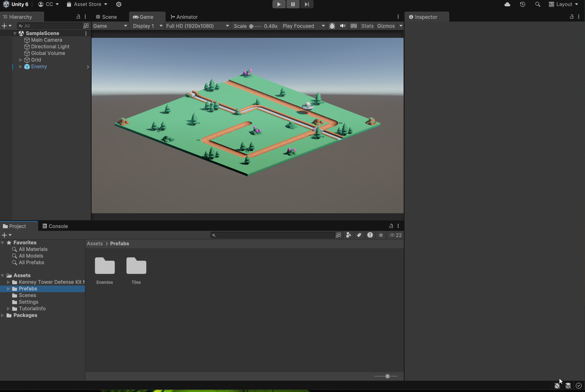Click the Step frame button
This screenshot has width=585, height=392.
click(307, 4)
